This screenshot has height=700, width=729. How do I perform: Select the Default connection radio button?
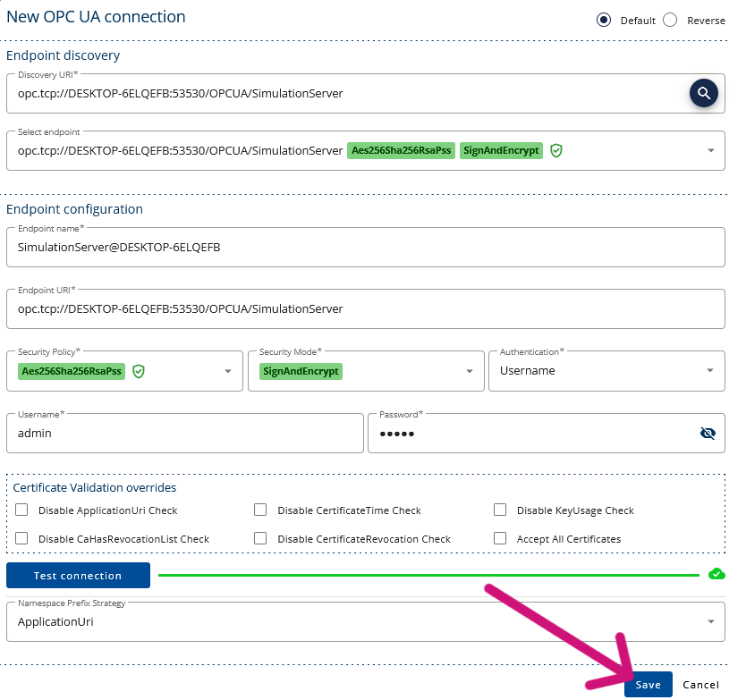[x=604, y=20]
